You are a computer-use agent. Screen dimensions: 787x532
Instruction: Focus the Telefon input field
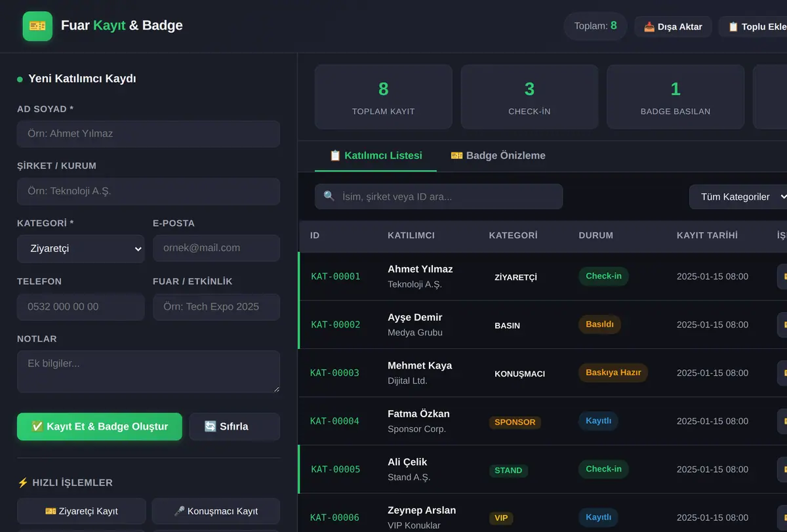tap(81, 307)
